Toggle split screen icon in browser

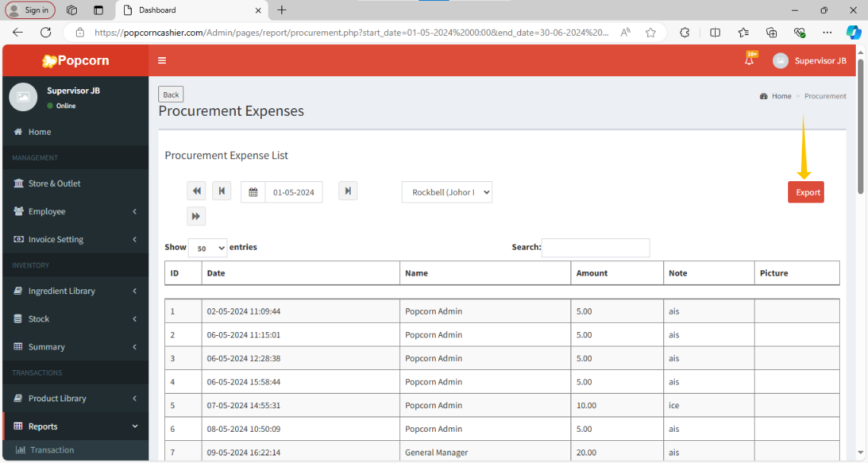[715, 33]
